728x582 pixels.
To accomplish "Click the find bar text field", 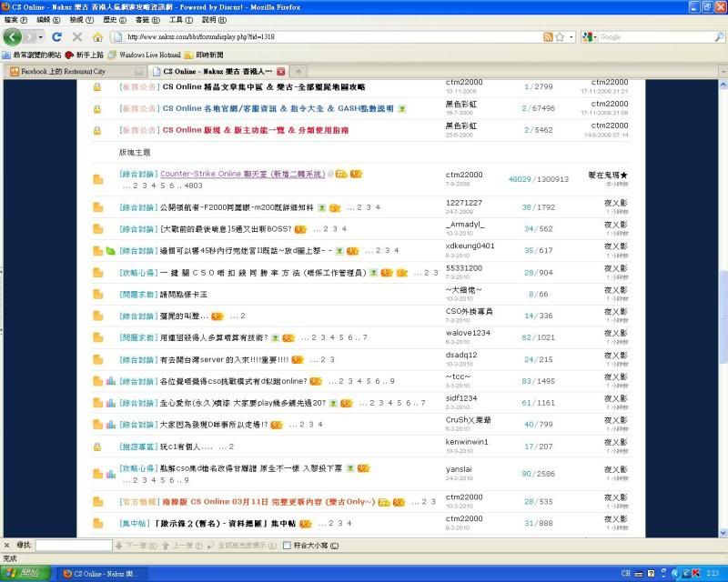I will (74, 546).
